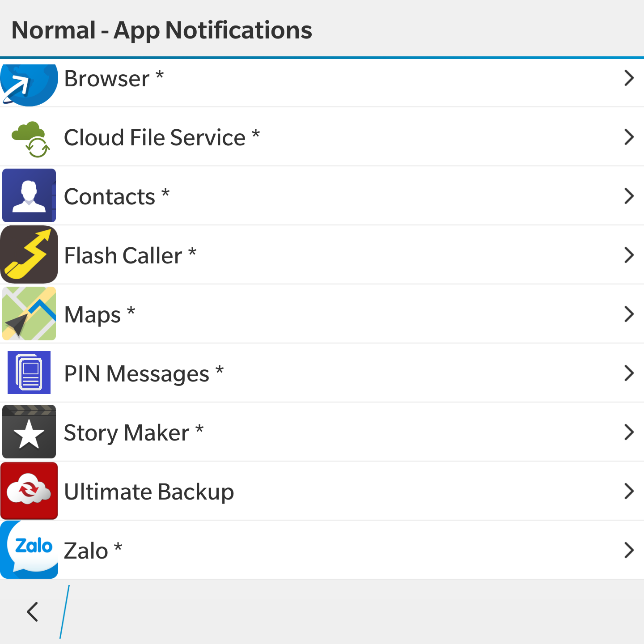This screenshot has height=644, width=644.
Task: Expand the Maps row chevron
Action: point(629,314)
